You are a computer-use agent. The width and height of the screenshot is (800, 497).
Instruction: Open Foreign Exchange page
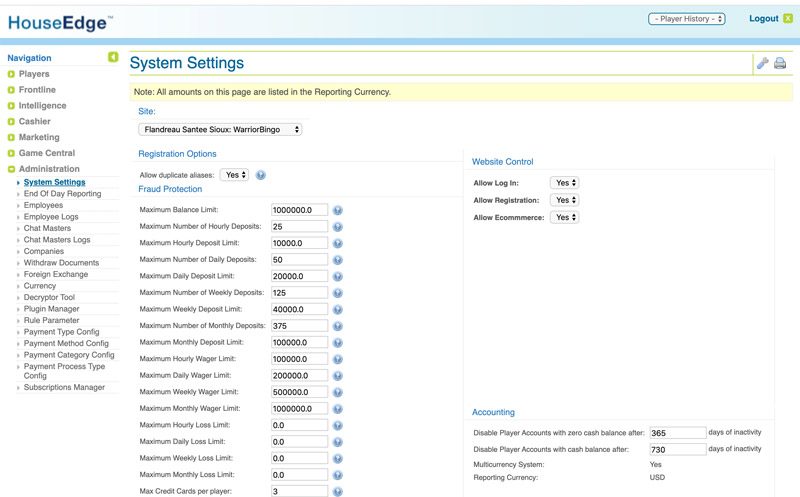point(56,275)
